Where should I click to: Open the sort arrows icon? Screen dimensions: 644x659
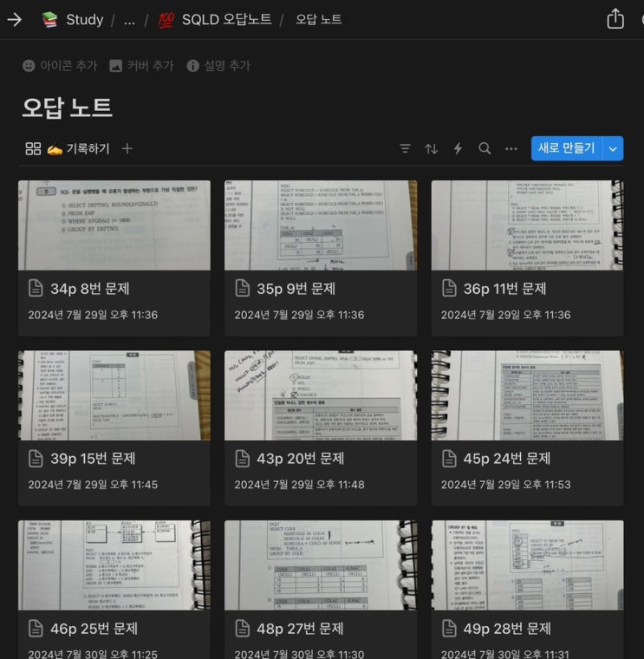[431, 148]
